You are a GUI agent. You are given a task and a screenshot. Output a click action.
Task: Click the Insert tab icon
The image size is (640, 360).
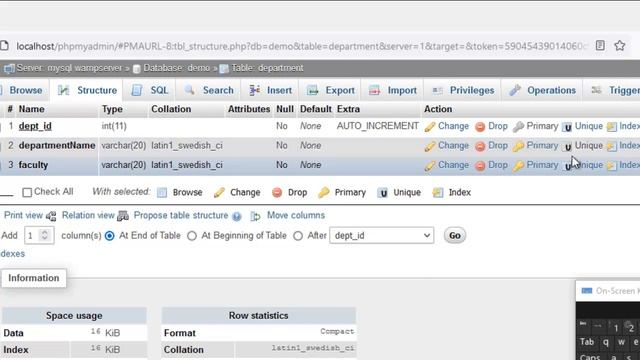point(255,90)
